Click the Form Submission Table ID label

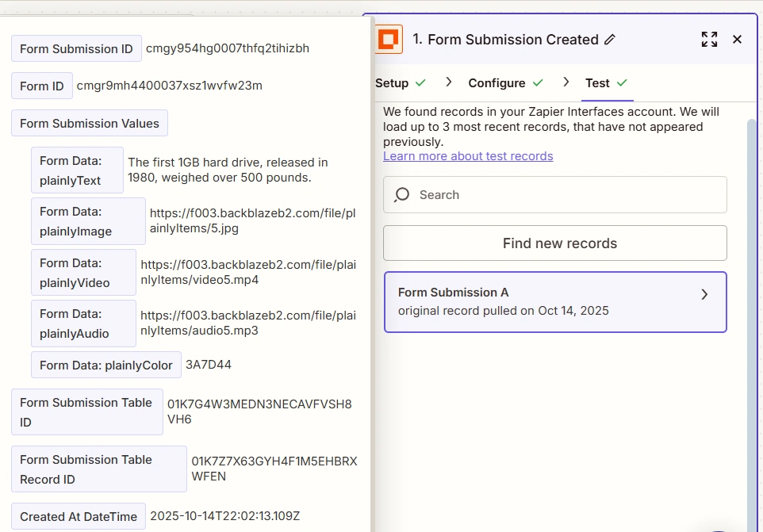[x=87, y=412]
